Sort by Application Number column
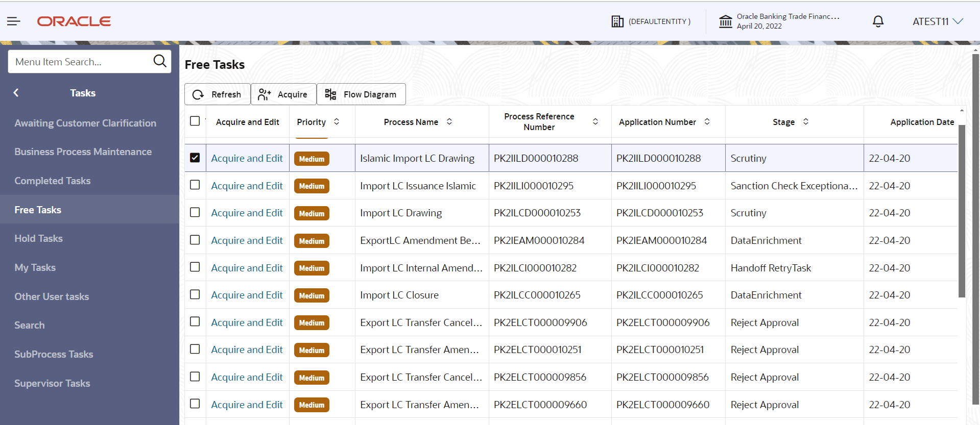The width and height of the screenshot is (980, 425). (707, 122)
